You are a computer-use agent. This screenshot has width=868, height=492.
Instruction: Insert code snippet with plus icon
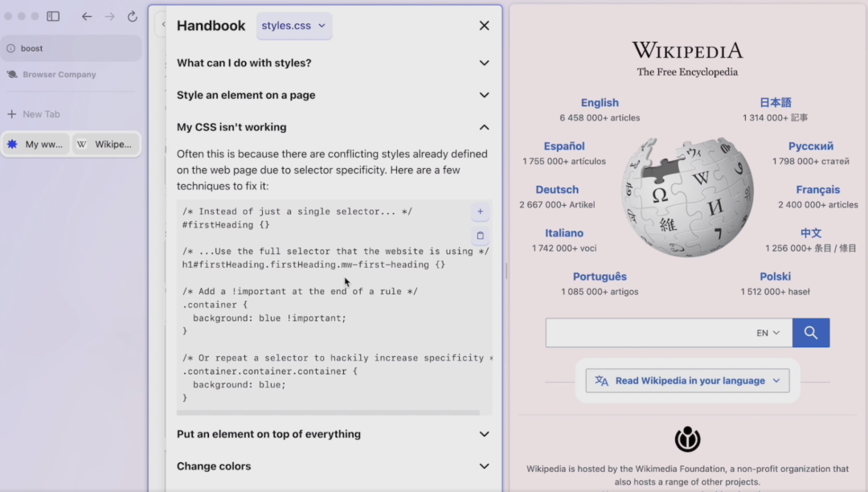tap(480, 211)
